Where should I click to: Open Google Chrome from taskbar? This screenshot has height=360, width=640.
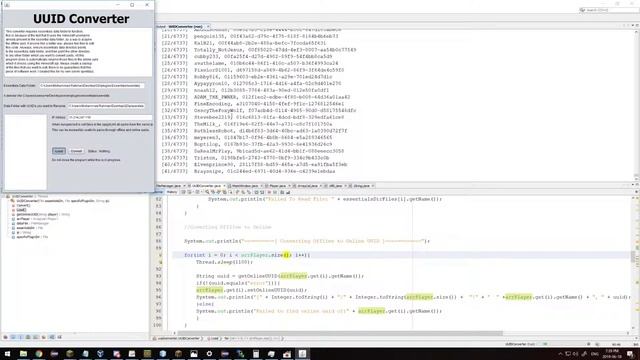point(39,354)
